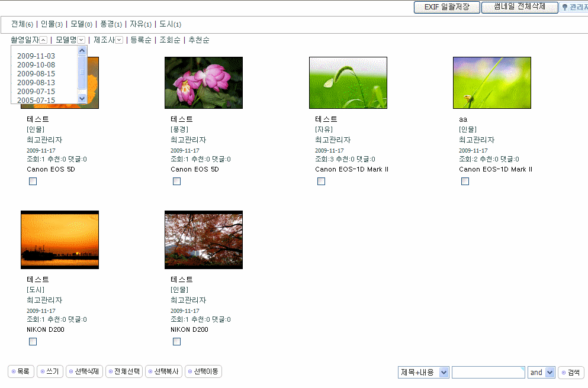Viewport: 588px width, 388px height.
Task: Click the 모델명 filter label
Action: pyautogui.click(x=66, y=40)
